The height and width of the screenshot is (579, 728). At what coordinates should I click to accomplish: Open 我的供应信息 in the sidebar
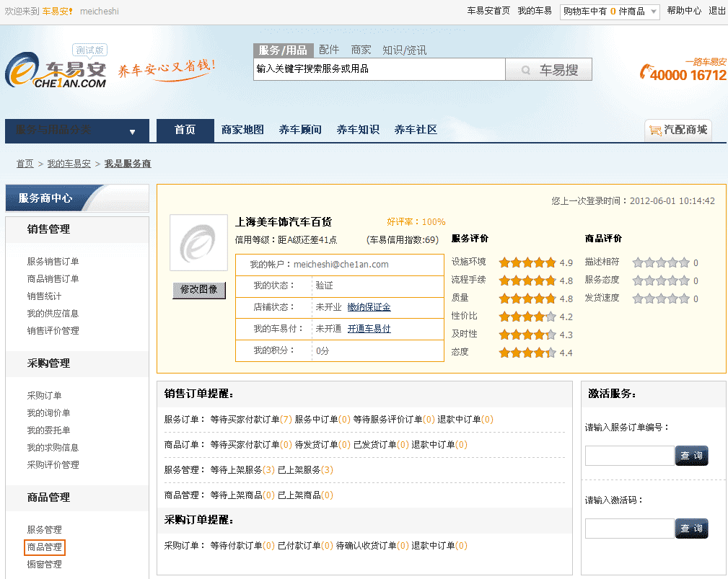pyautogui.click(x=53, y=314)
